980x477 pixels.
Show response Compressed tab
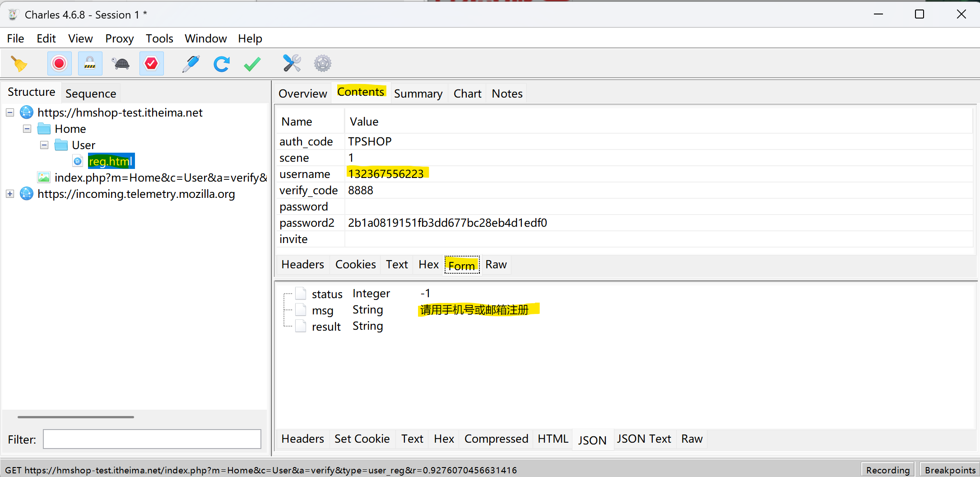pyautogui.click(x=496, y=439)
